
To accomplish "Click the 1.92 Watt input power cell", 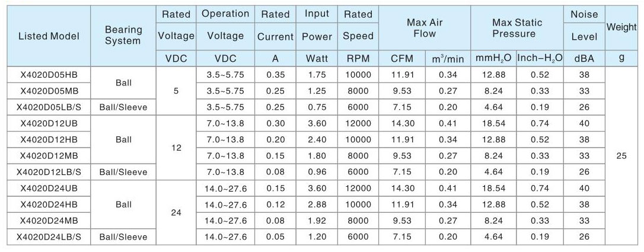I will click(x=317, y=221).
